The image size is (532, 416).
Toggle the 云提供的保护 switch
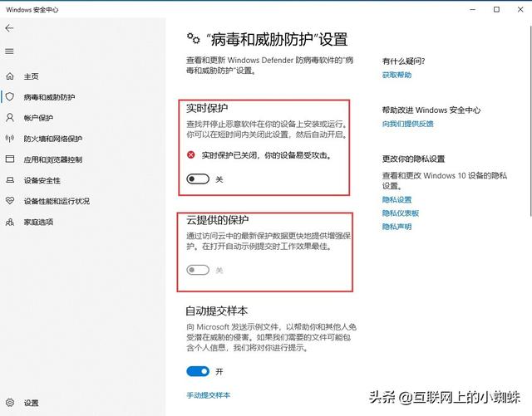coord(198,270)
